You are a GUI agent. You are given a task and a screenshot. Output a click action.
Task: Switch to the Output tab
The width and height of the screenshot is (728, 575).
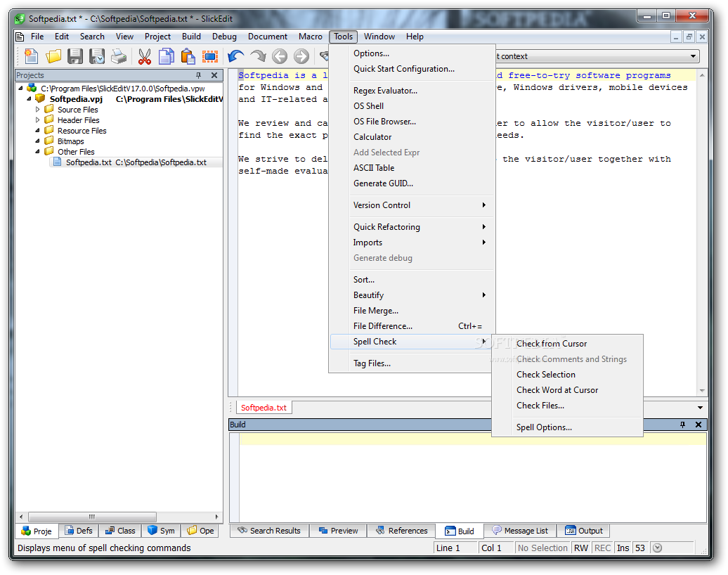coord(584,531)
